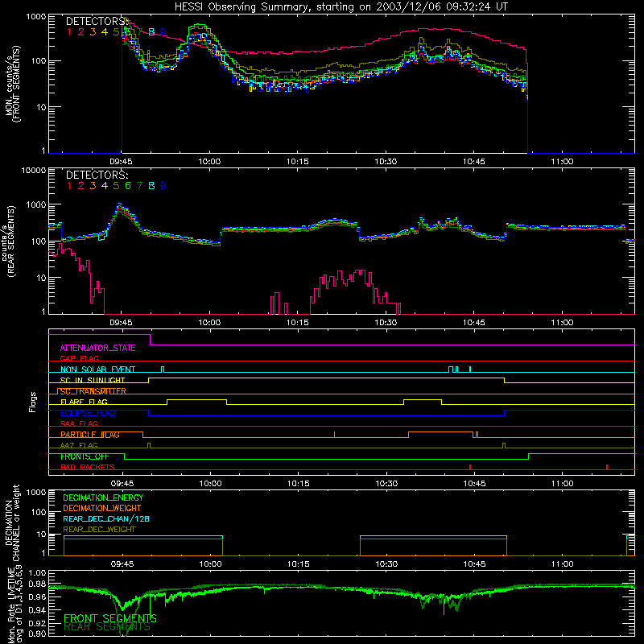
Task: Click red detector 1 in front segments legend
Action: 69,32
